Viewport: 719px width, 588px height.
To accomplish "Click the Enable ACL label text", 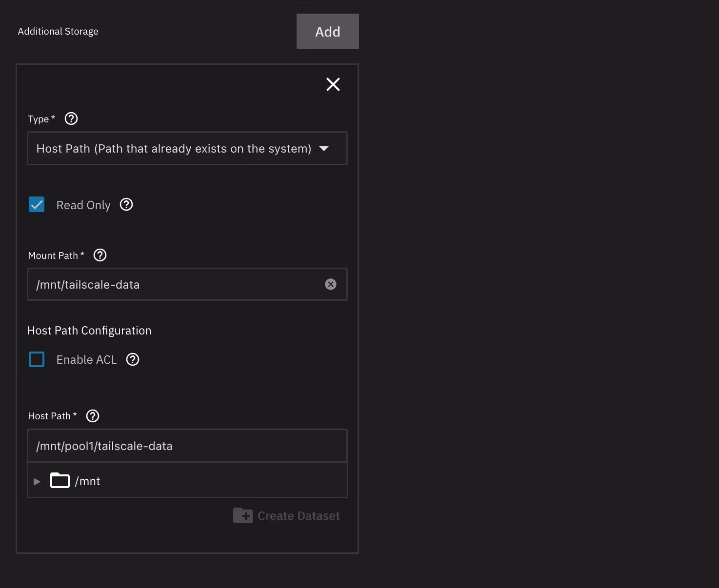I will point(86,360).
